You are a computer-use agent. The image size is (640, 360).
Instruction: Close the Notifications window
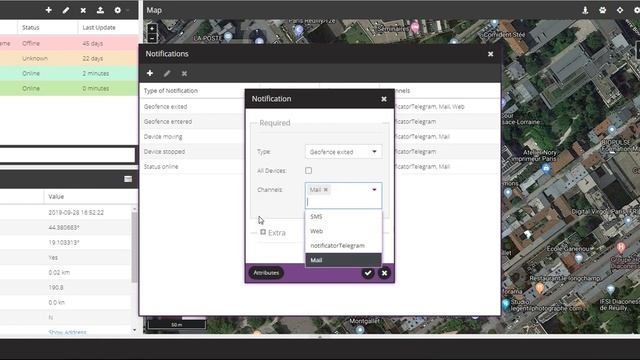coord(491,54)
